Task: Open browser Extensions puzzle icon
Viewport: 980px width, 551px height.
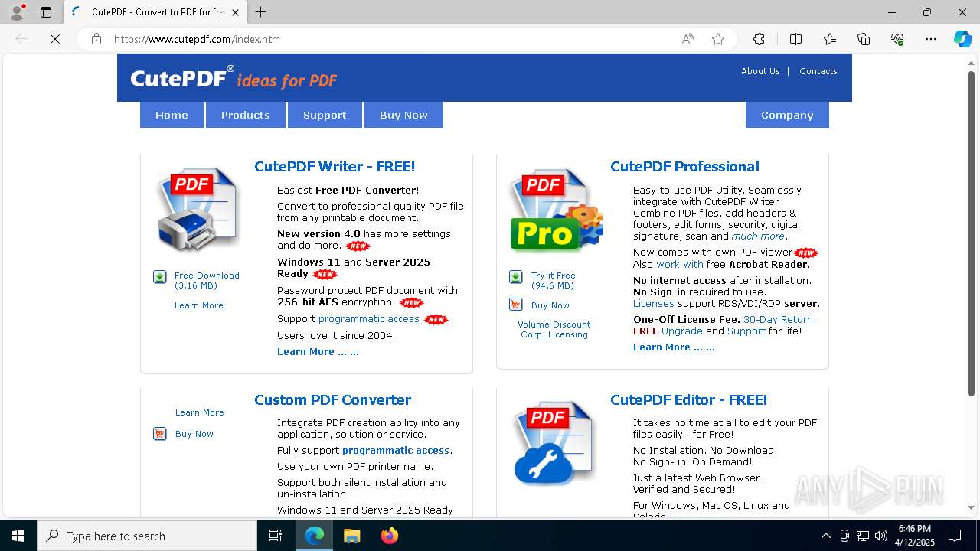Action: tap(759, 39)
